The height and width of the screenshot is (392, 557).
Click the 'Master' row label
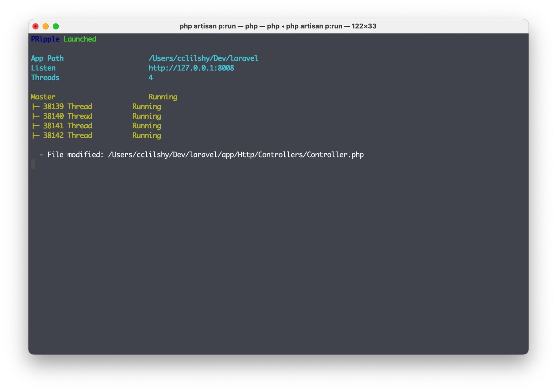[43, 97]
